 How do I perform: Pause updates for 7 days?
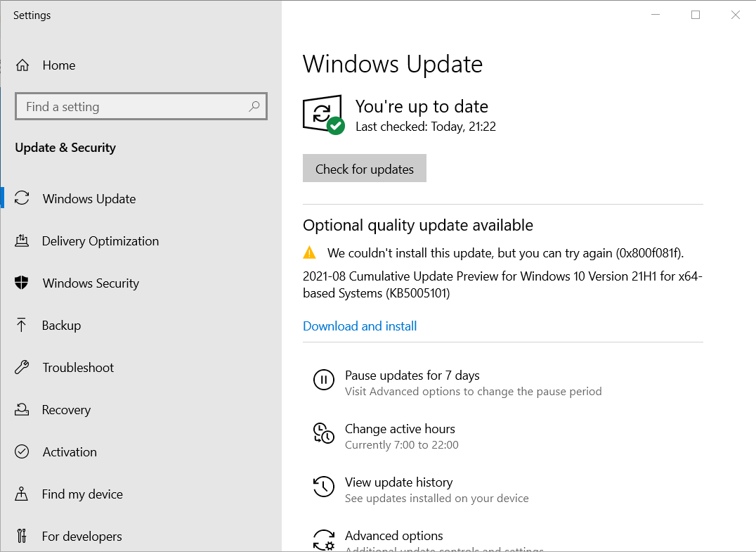point(412,376)
